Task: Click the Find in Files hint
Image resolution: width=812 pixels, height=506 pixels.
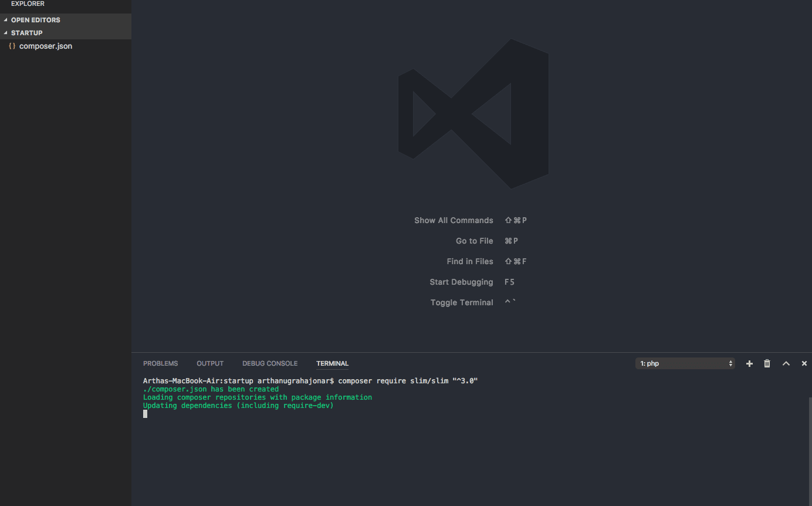Action: [x=469, y=261]
